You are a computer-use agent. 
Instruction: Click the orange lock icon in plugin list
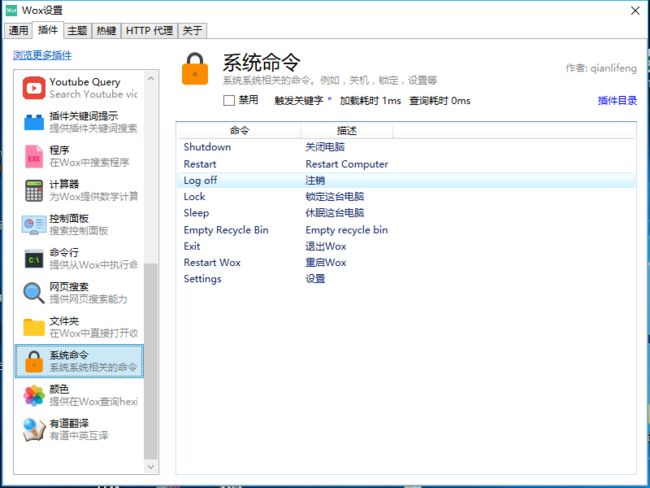pos(34,361)
